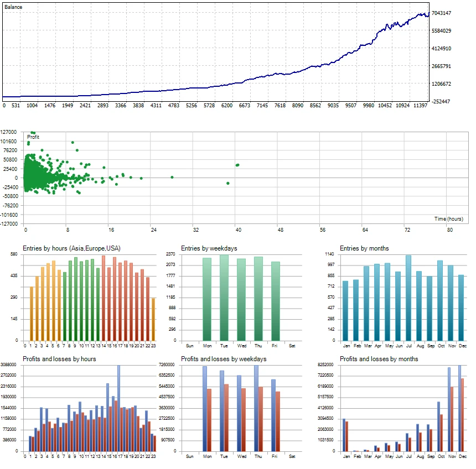Click Thursday blue profit bar in weekdays chart
This screenshot has width=476, height=469.
click(256, 409)
